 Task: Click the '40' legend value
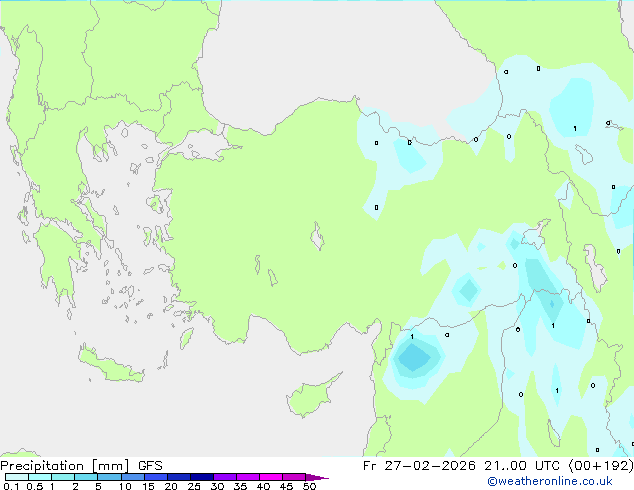(x=263, y=486)
